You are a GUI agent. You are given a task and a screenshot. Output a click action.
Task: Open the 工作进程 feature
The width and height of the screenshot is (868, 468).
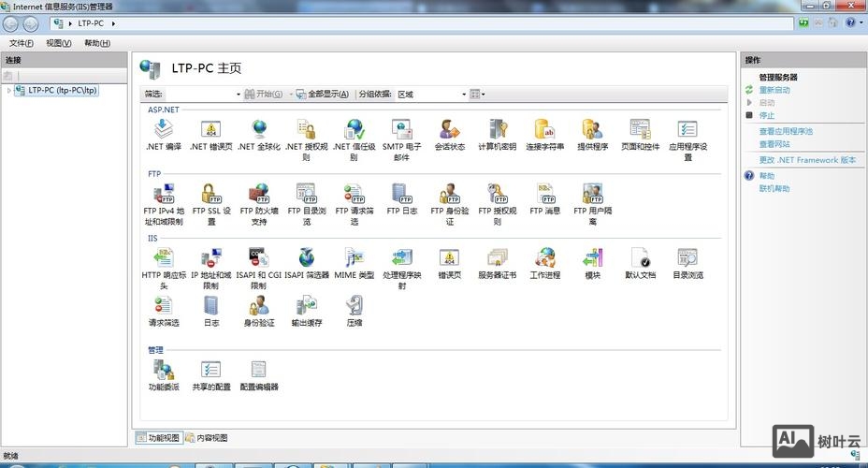click(544, 264)
